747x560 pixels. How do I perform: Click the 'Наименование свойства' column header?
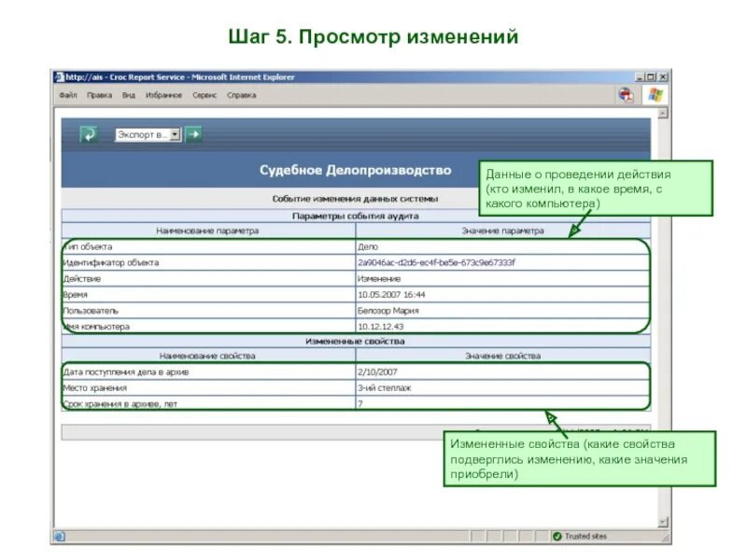(x=208, y=356)
